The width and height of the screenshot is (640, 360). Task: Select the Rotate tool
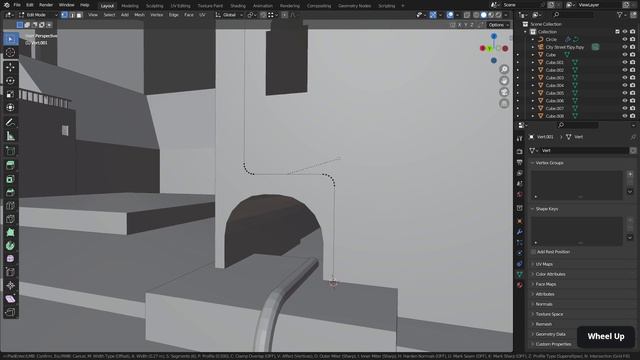11,81
